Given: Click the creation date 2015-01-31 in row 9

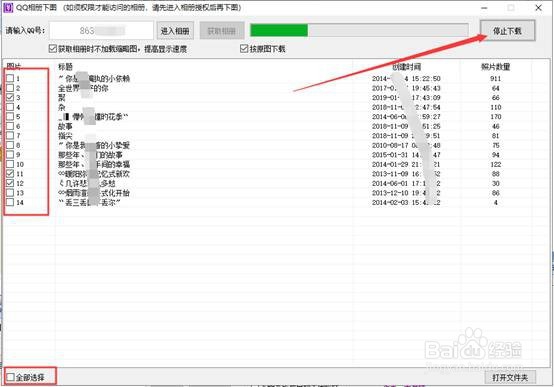Looking at the screenshot, I should click(406, 155).
